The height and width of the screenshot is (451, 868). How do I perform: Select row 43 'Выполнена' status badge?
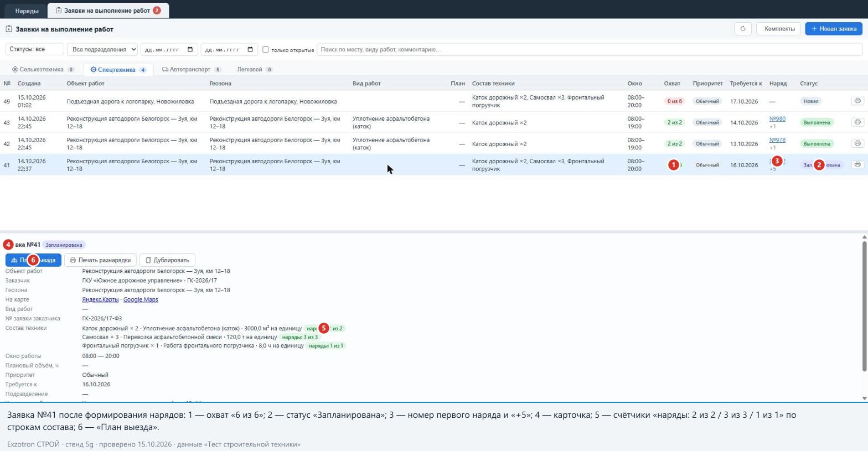pyautogui.click(x=817, y=122)
